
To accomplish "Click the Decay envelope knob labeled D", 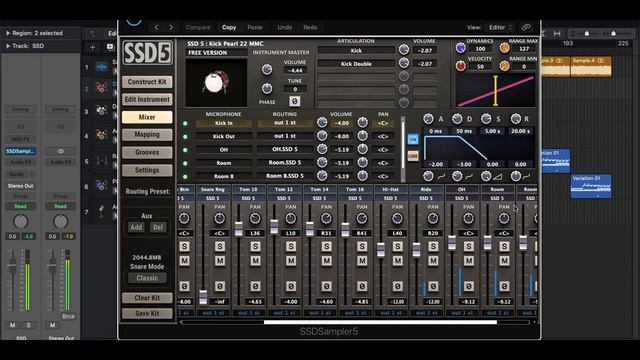I will [x=457, y=119].
